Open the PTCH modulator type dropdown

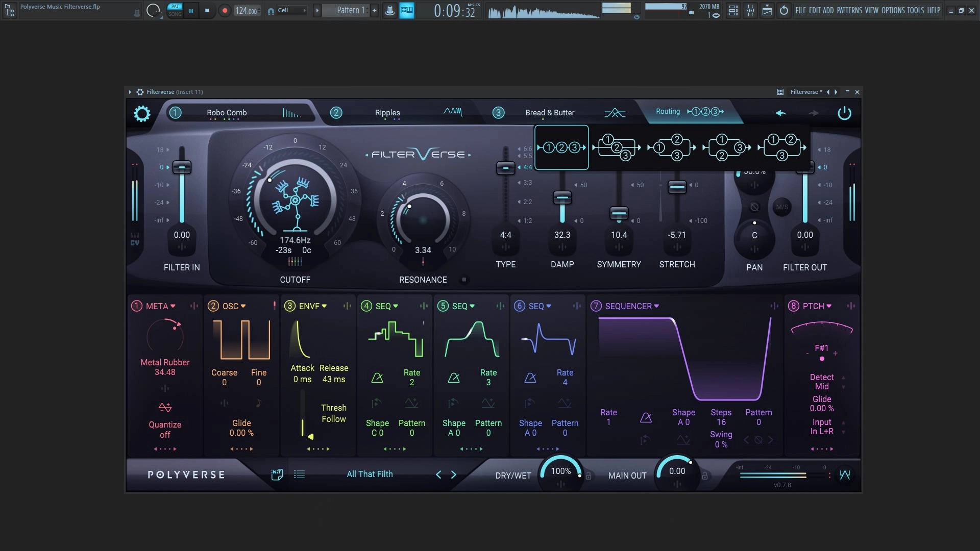click(817, 306)
